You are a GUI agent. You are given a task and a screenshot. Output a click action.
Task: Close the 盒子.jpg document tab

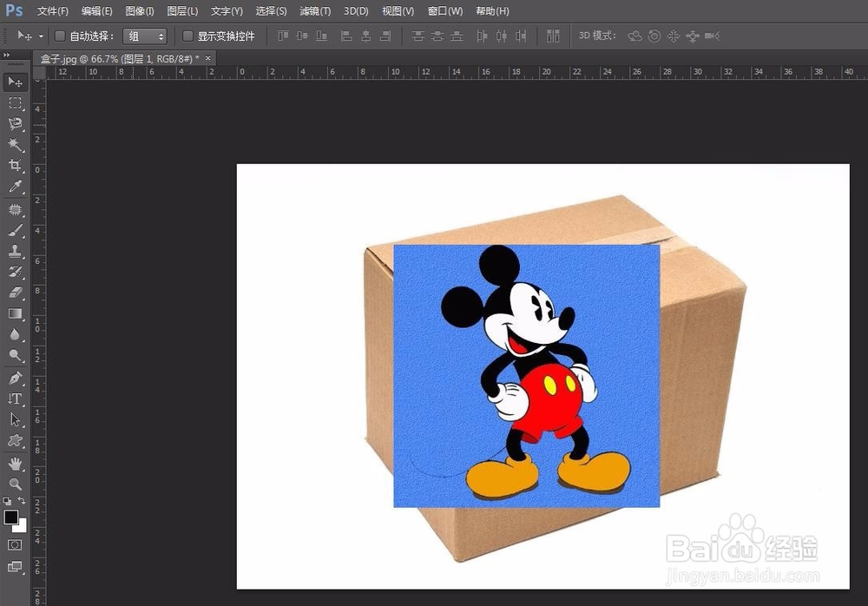click(208, 57)
